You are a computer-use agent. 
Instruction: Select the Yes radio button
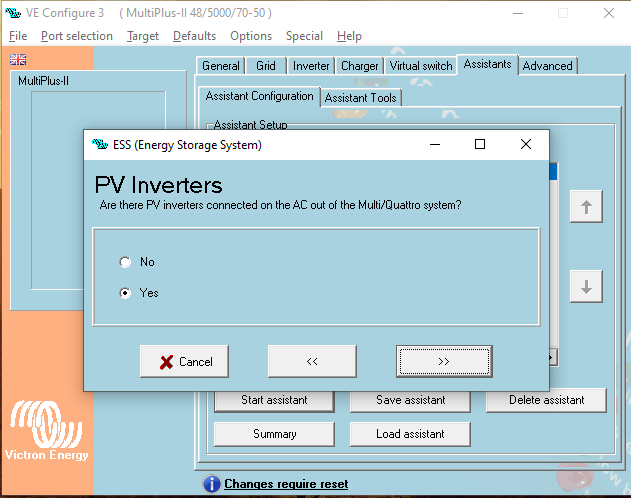125,293
